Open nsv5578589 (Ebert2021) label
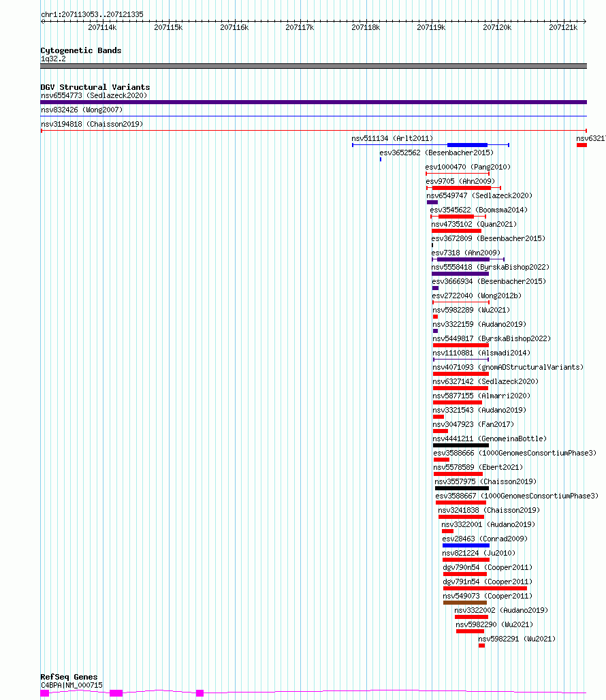The image size is (606, 700). (x=479, y=467)
